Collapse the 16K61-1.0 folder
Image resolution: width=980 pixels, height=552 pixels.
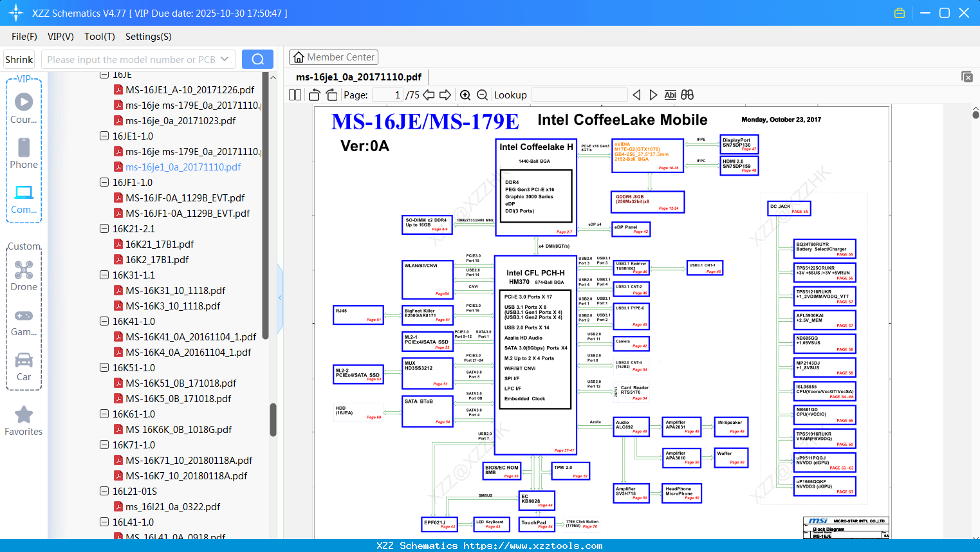click(104, 414)
